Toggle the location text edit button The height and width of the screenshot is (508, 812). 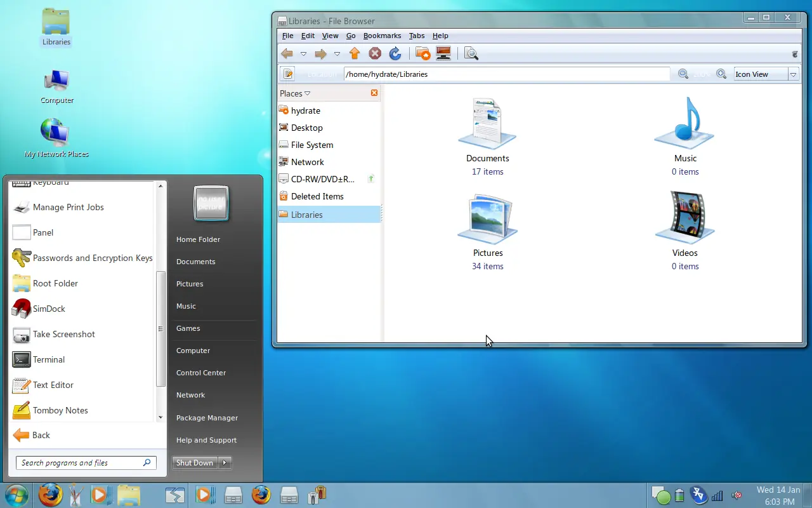287,74
